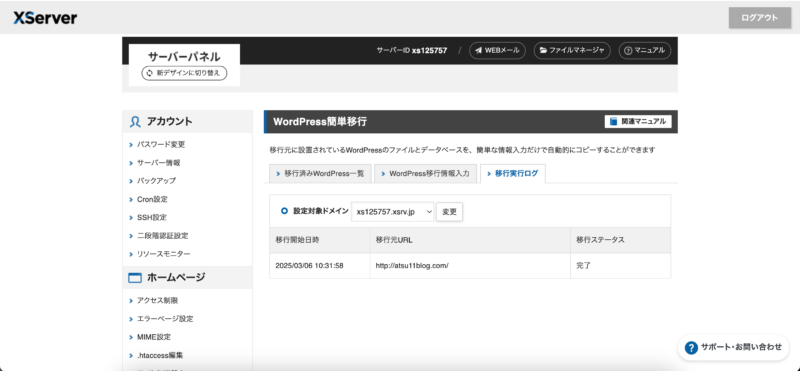Open the xs125757.xsrv.jp domain dropdown
Image resolution: width=800 pixels, height=371 pixels.
click(392, 212)
